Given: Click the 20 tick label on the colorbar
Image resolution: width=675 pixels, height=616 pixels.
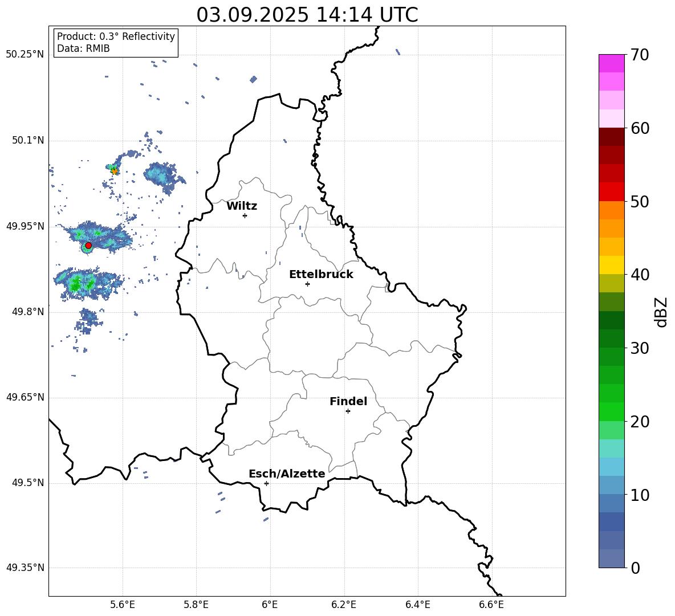Looking at the screenshot, I should click(640, 422).
